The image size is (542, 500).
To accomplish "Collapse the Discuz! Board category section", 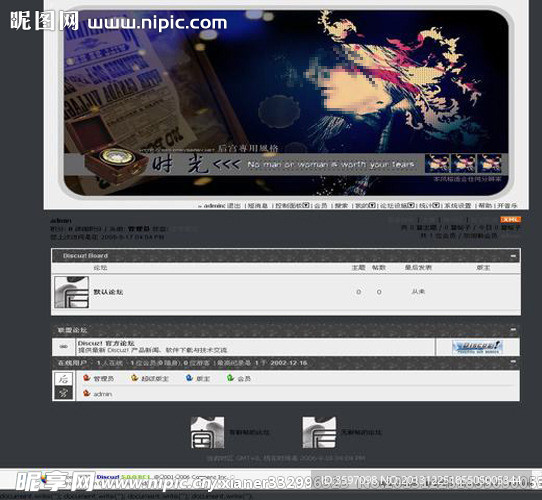I will 513,256.
